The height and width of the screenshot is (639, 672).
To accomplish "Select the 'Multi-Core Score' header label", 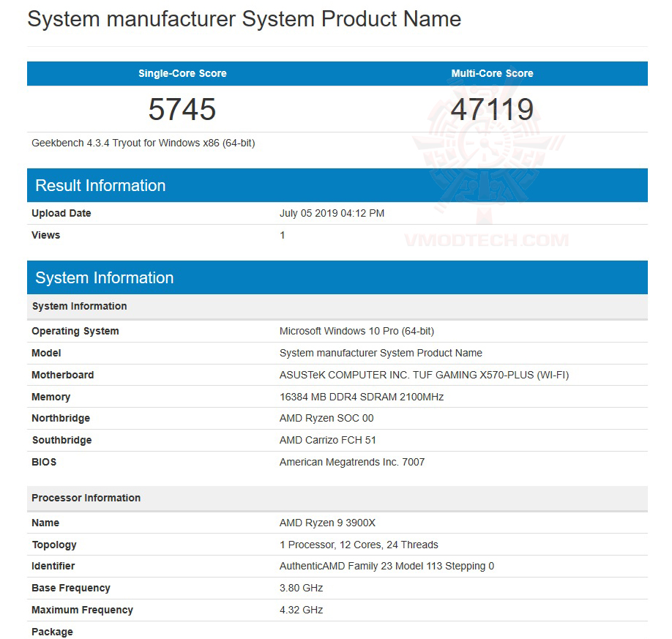I will [x=492, y=73].
